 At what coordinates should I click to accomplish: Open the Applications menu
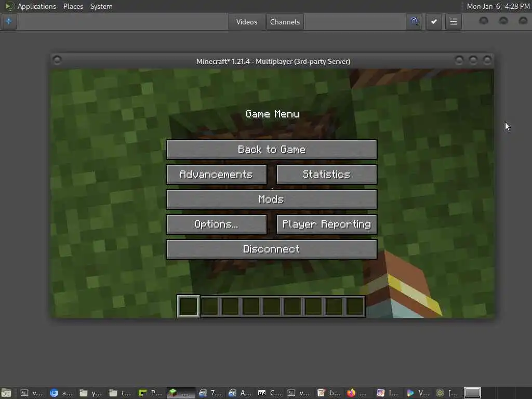37,6
